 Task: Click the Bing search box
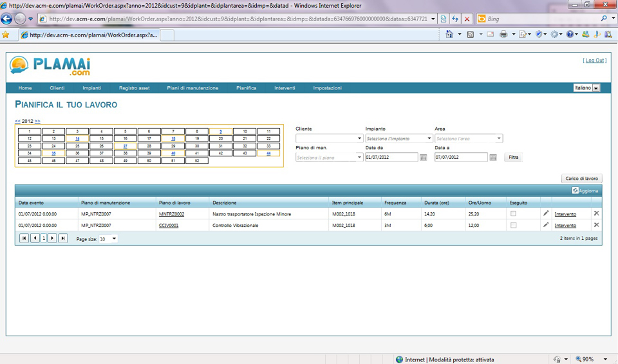(543, 19)
